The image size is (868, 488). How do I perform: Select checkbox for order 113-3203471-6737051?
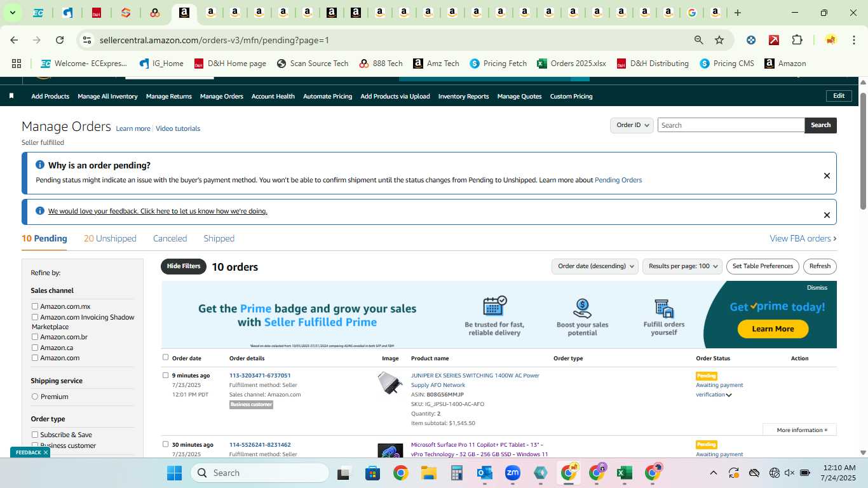(166, 375)
